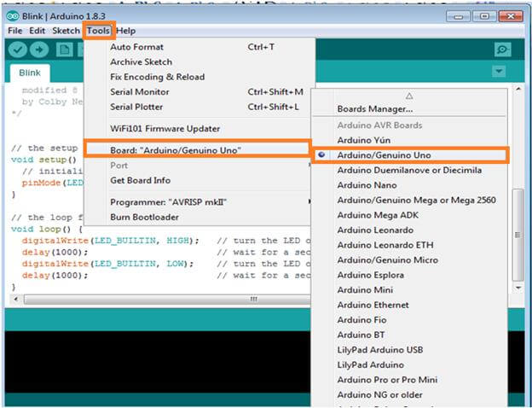Open the Tools menu

coord(98,31)
